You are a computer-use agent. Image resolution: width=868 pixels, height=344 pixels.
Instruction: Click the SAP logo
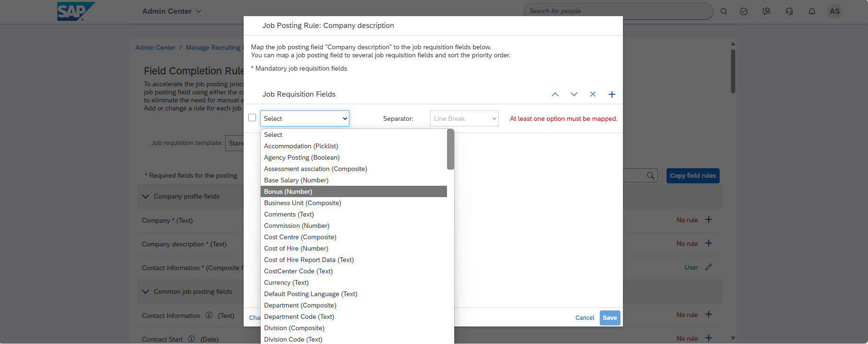click(x=76, y=11)
